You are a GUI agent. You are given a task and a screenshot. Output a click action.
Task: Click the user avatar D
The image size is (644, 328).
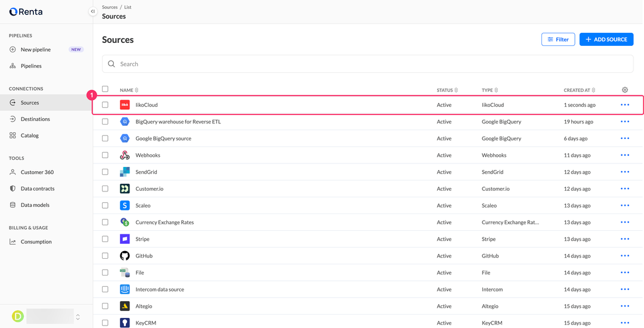18,317
